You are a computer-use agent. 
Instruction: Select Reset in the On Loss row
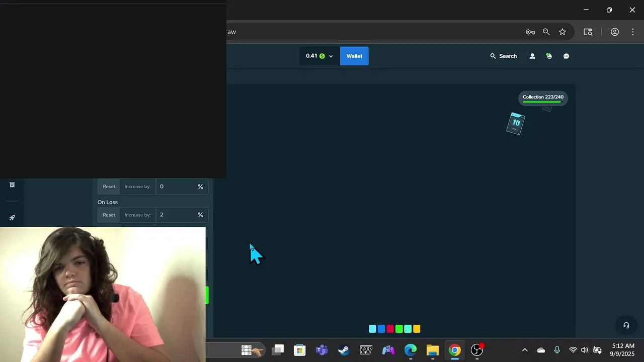point(109,215)
